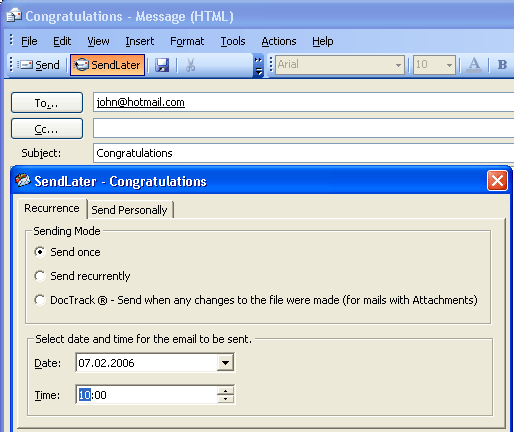Open the font size dropdown

(449, 65)
